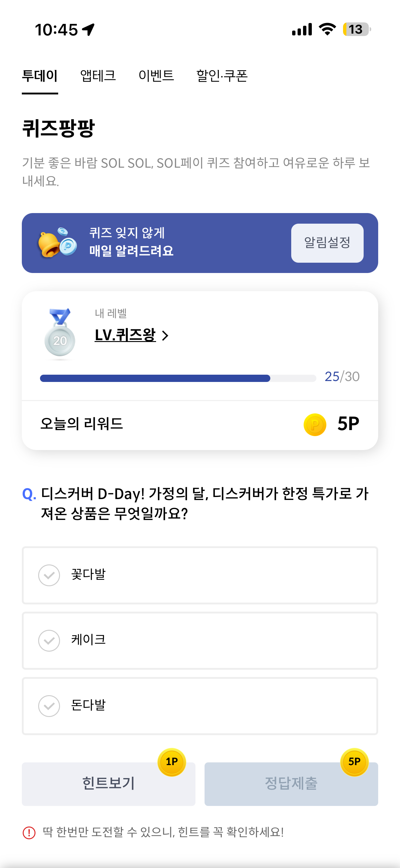The width and height of the screenshot is (400, 868).
Task: Tap the bell and coin notification icon
Action: 57,242
